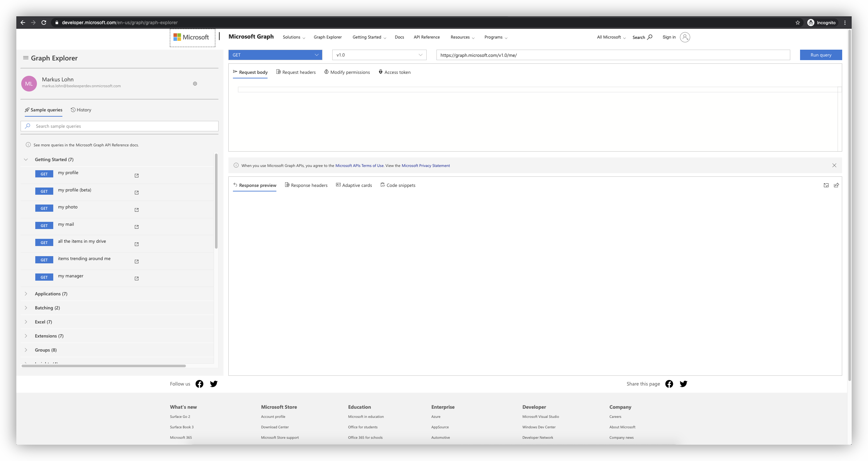Switch to Code snippets tab
868x461 pixels.
coord(398,185)
